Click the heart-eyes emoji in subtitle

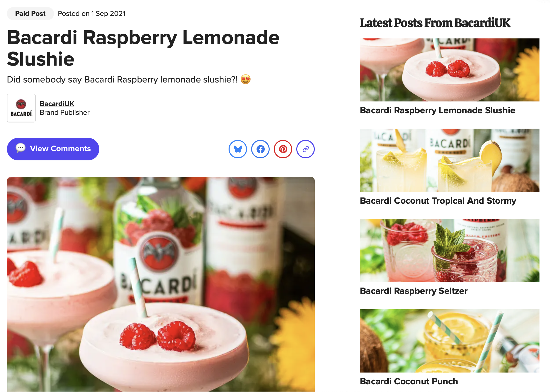(x=245, y=79)
